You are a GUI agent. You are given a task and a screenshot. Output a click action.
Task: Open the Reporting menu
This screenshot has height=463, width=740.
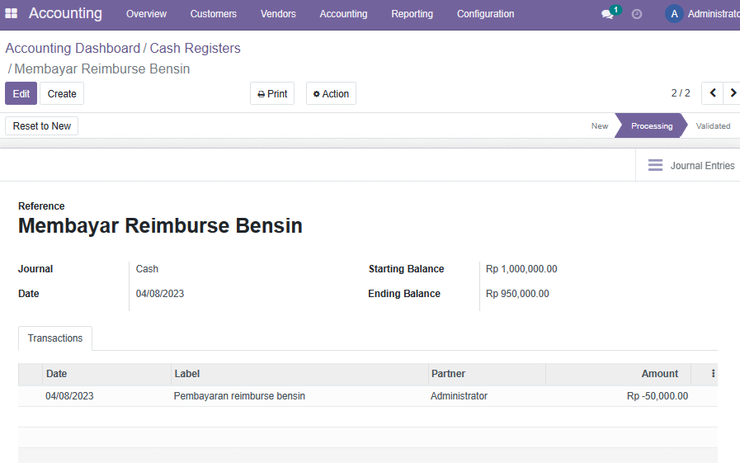tap(412, 14)
